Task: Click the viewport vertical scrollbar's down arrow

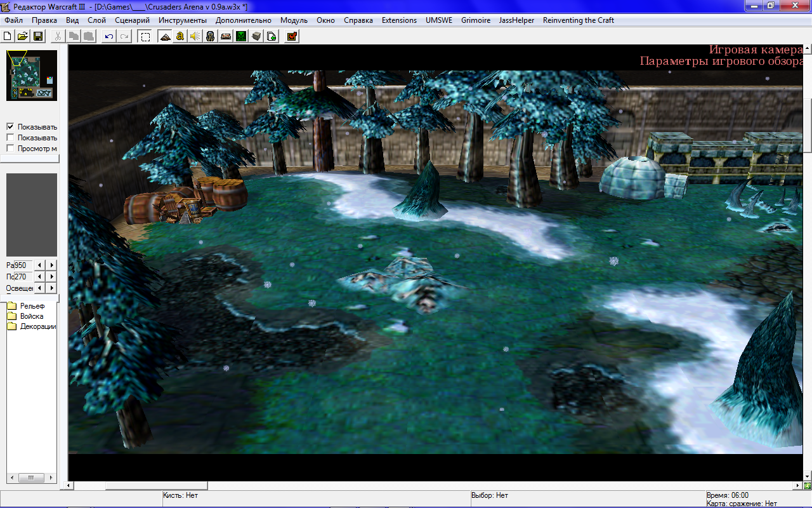Action: pos(808,476)
